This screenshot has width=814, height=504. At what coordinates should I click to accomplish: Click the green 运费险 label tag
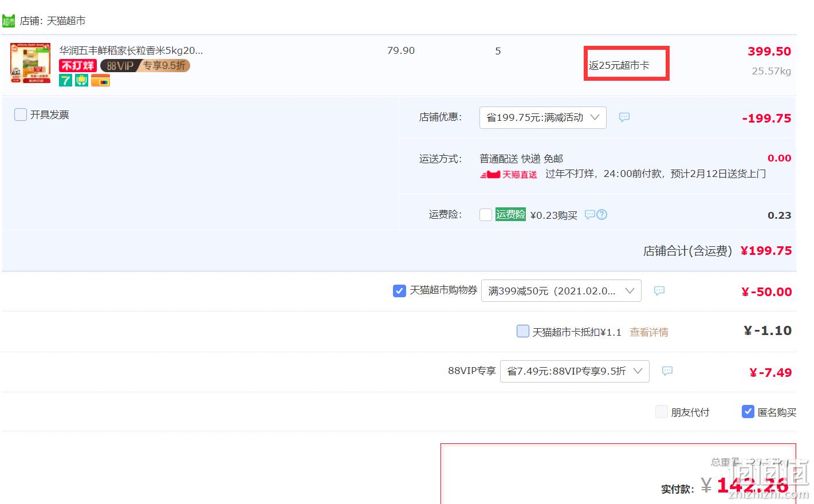tap(510, 214)
